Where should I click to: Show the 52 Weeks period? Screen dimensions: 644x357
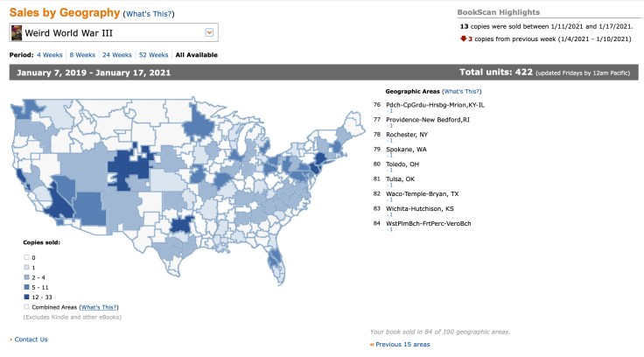tap(154, 55)
